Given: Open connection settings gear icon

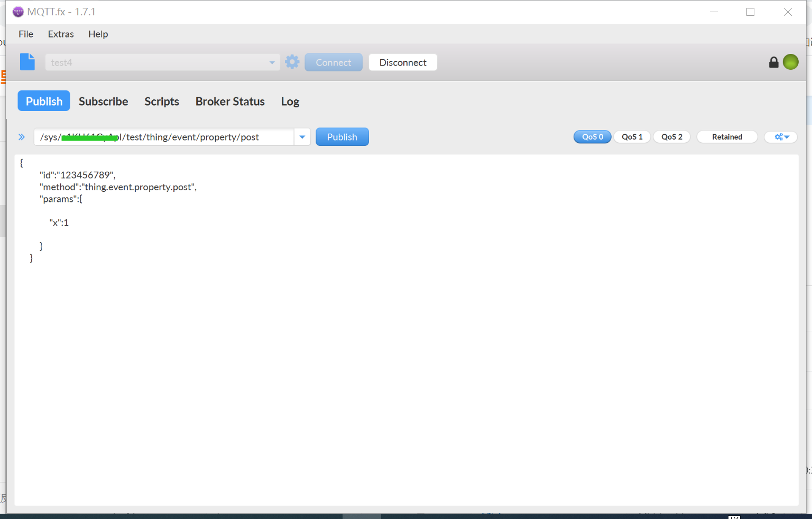Looking at the screenshot, I should tap(292, 62).
